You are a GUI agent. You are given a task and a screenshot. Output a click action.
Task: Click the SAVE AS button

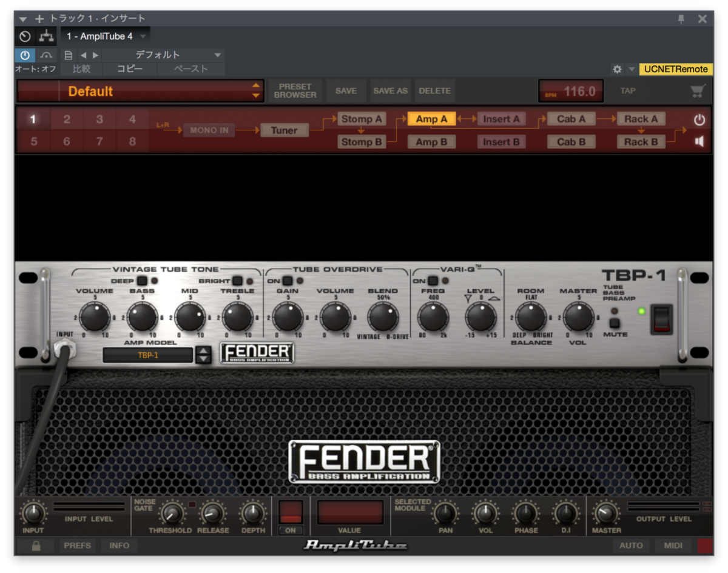click(390, 91)
